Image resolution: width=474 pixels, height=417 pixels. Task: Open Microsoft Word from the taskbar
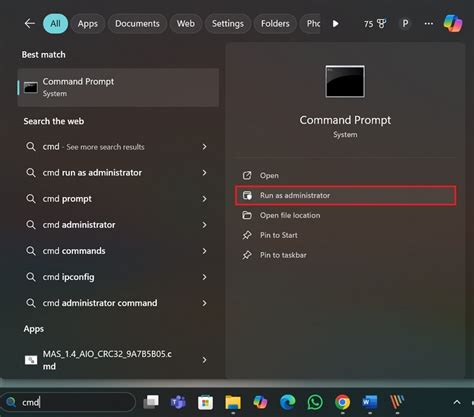tap(370, 402)
